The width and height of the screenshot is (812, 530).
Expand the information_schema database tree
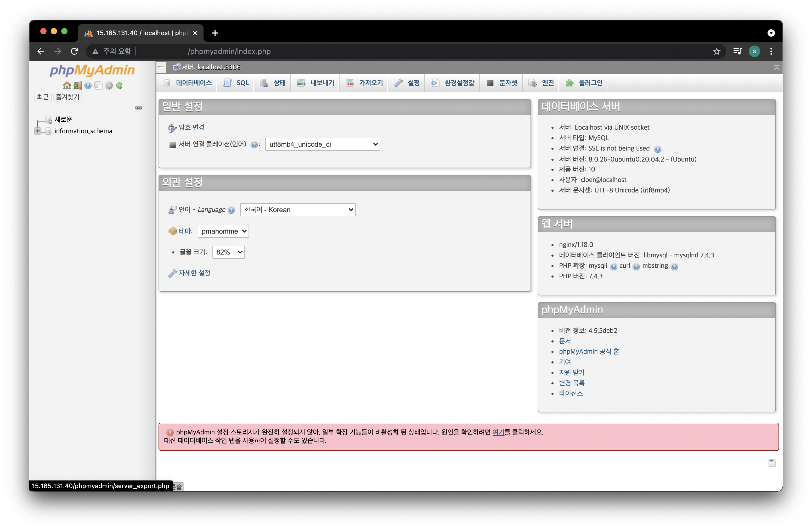37,131
